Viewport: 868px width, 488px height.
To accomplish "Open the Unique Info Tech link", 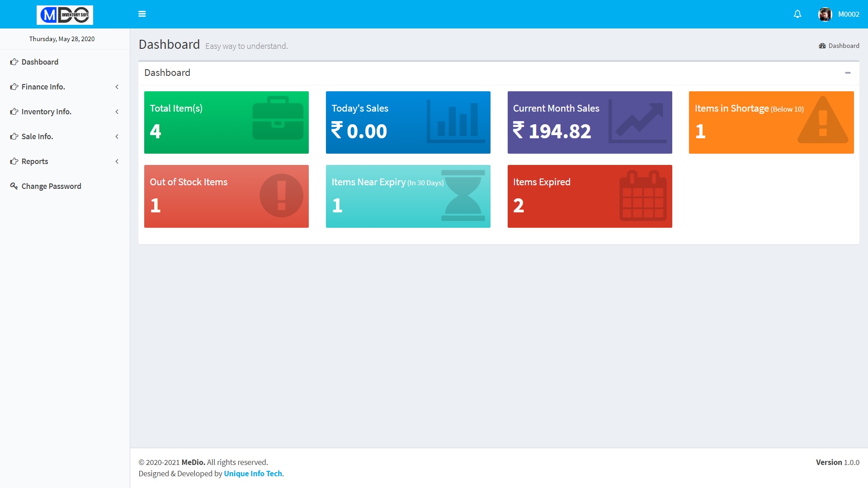I will pos(253,474).
